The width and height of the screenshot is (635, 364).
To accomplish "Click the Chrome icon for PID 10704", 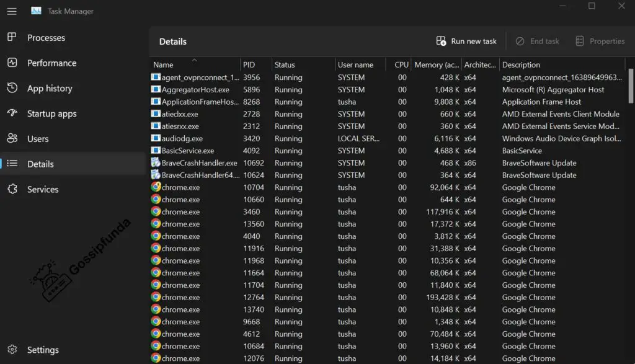I will tap(156, 187).
